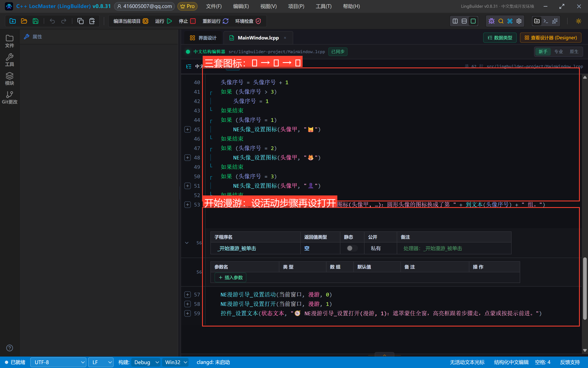Click 查看设计器 (Designer) button
Image resolution: width=588 pixels, height=368 pixels.
coord(551,38)
